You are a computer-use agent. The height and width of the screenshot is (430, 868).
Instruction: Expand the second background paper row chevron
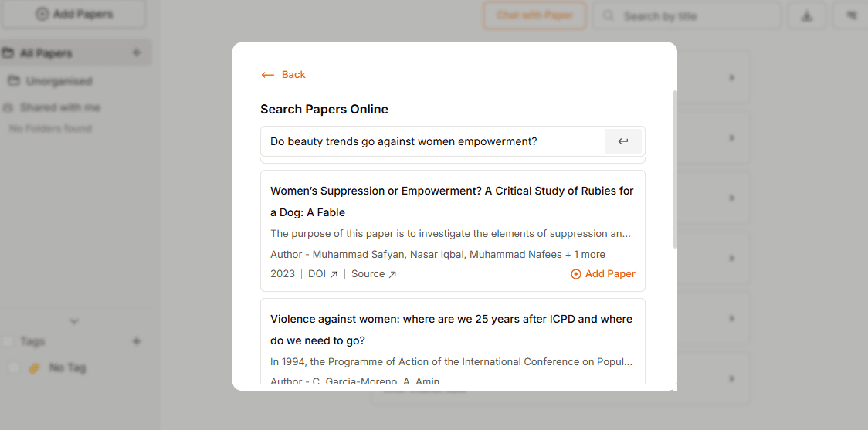click(x=731, y=137)
